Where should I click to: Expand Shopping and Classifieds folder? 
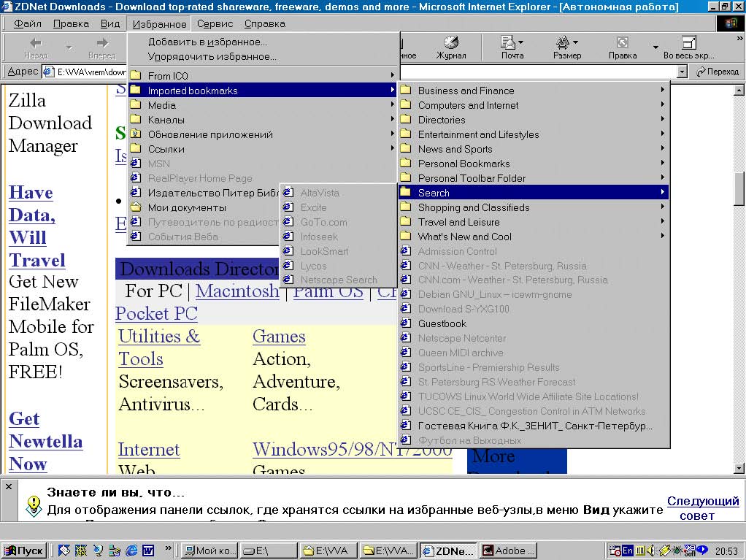pyautogui.click(x=534, y=207)
